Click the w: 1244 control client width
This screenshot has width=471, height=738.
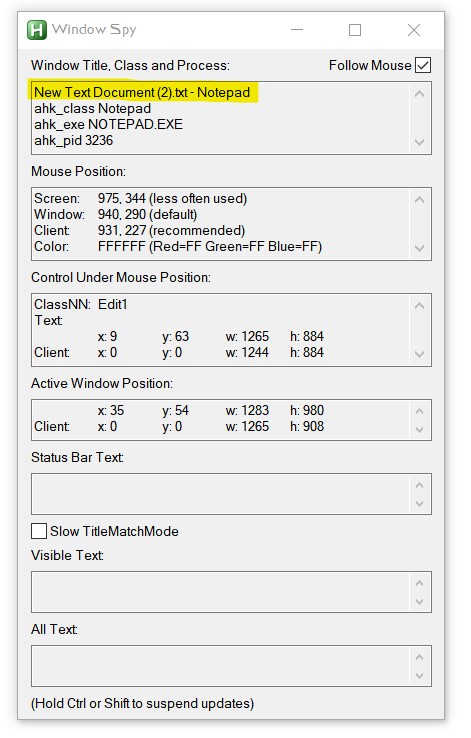[247, 353]
